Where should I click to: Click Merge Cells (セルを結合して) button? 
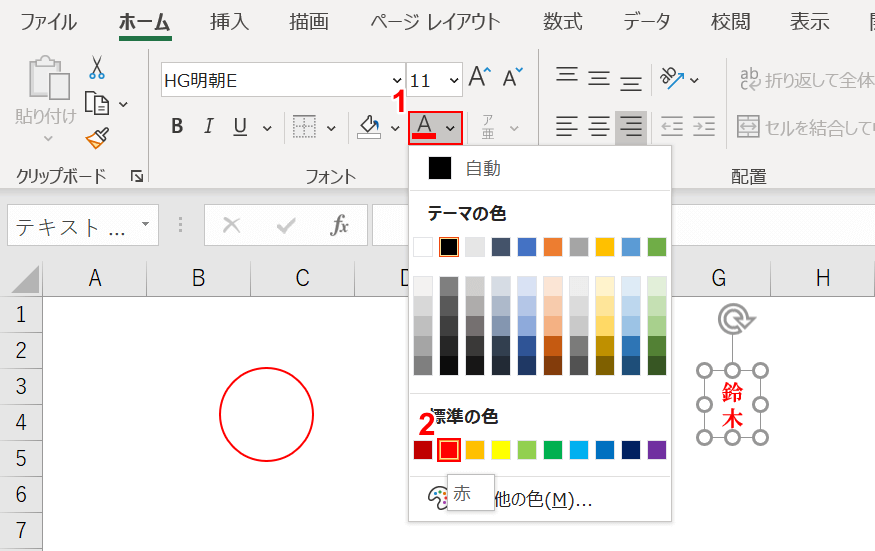pyautogui.click(x=805, y=127)
